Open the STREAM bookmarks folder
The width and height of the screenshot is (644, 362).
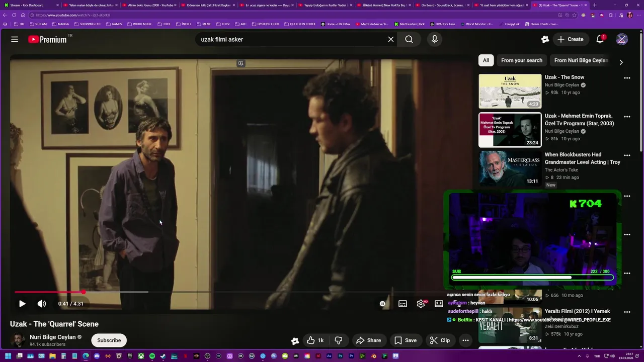[38, 24]
